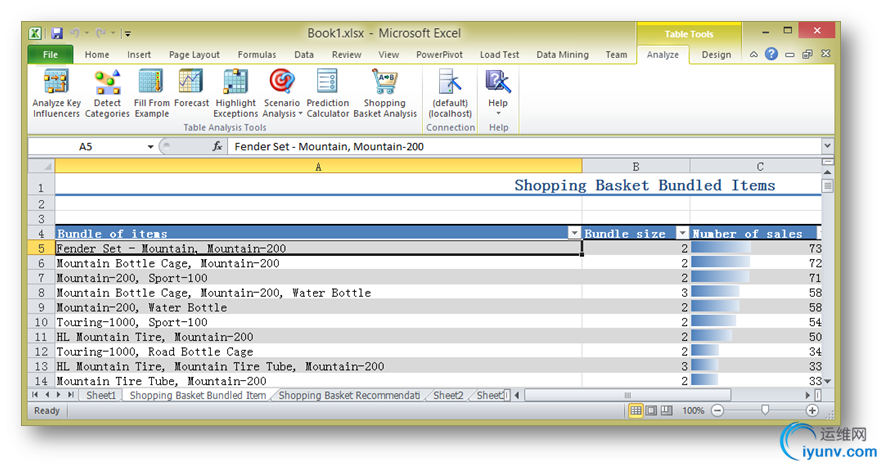The image size is (883, 468).
Task: Click the default localhost connection button
Action: [x=450, y=93]
